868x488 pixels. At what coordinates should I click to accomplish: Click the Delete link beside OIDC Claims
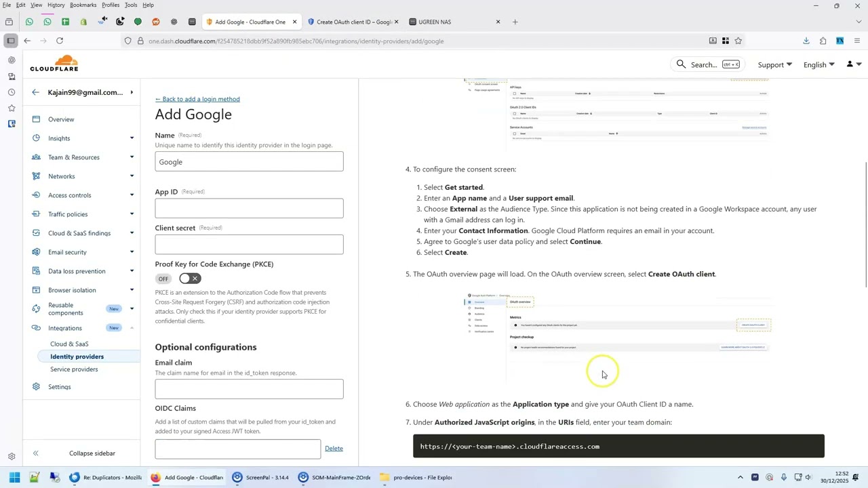tap(334, 448)
